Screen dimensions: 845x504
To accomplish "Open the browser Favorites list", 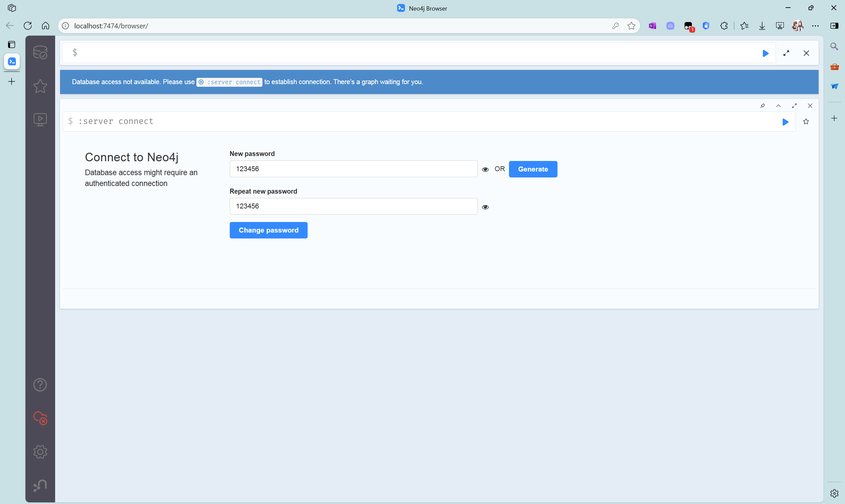I will click(x=744, y=26).
